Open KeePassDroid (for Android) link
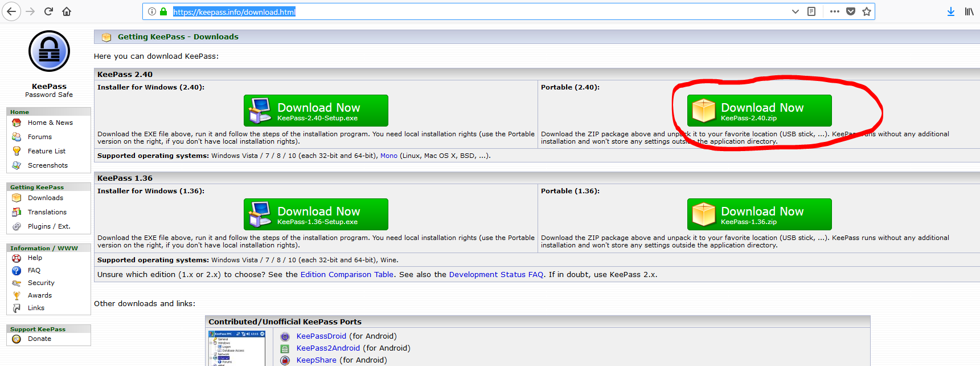Image resolution: width=980 pixels, height=366 pixels. point(321,336)
